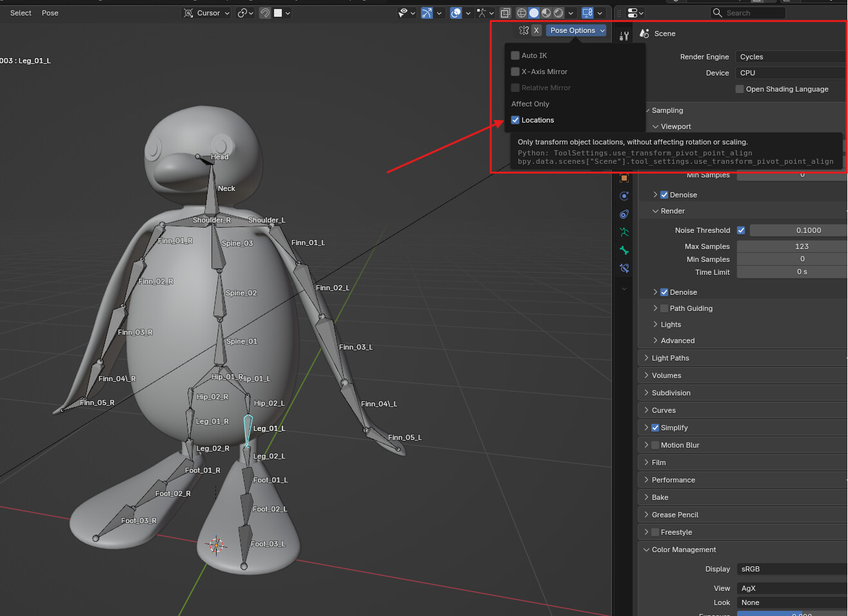Open the Display sRGB selector
Image resolution: width=848 pixels, height=616 pixels.
tap(793, 569)
